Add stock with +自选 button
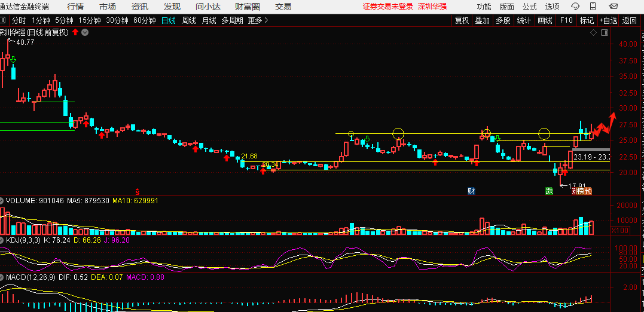 [608, 20]
